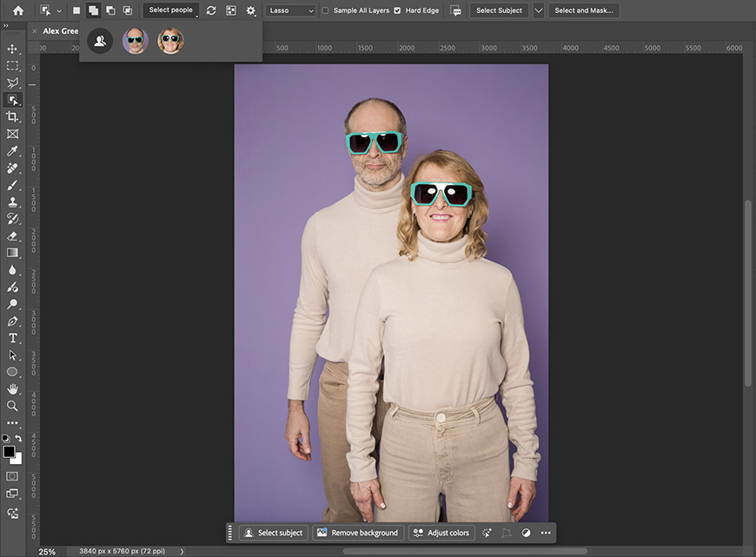Select the Eyedropper tool
The image size is (756, 557).
pyautogui.click(x=12, y=151)
